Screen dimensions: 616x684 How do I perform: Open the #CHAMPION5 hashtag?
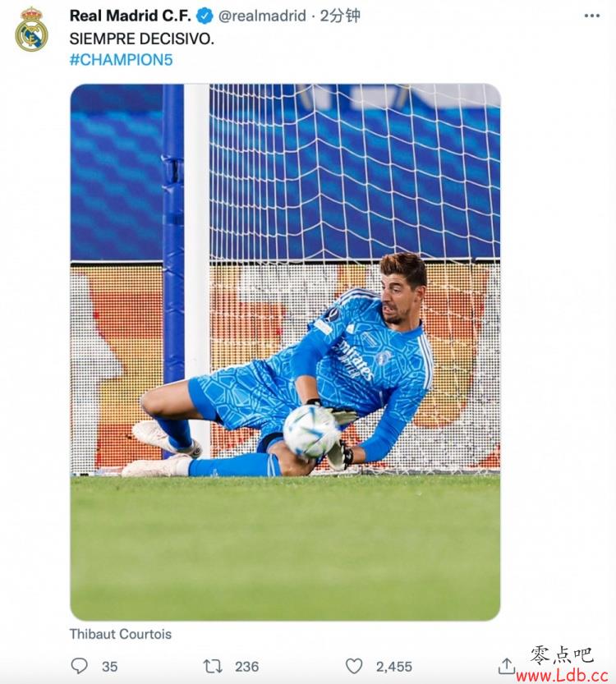tap(121, 60)
